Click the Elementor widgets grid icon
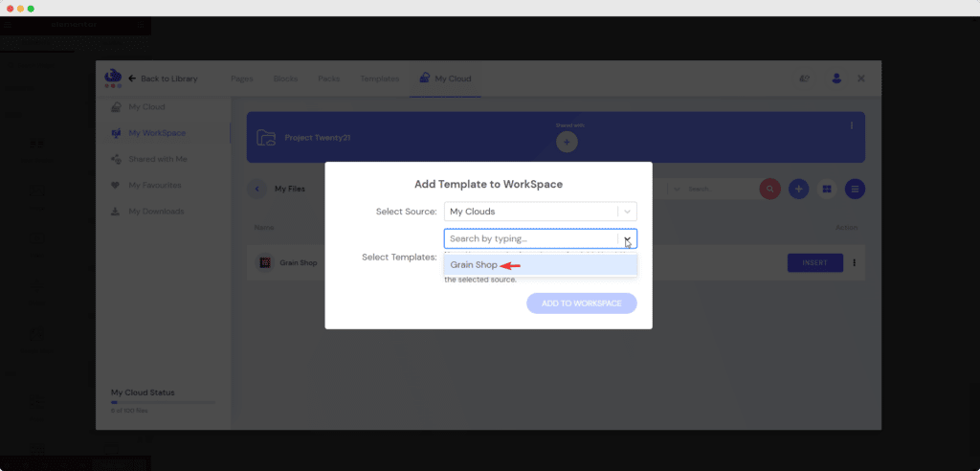The image size is (980, 471). [x=141, y=24]
